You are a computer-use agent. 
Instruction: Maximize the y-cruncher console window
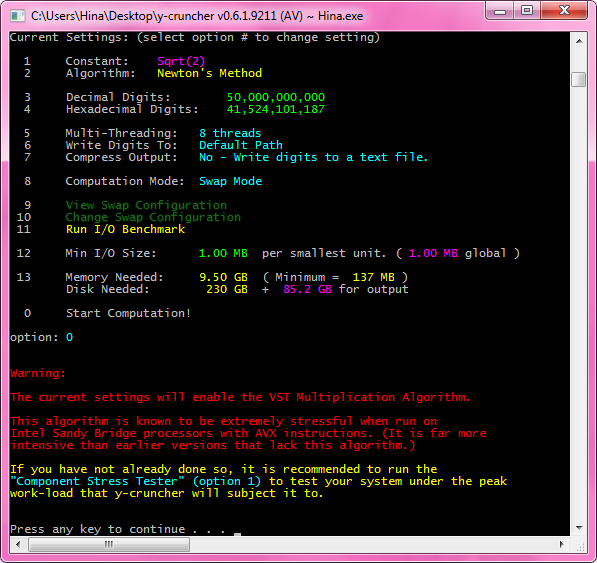(x=527, y=11)
